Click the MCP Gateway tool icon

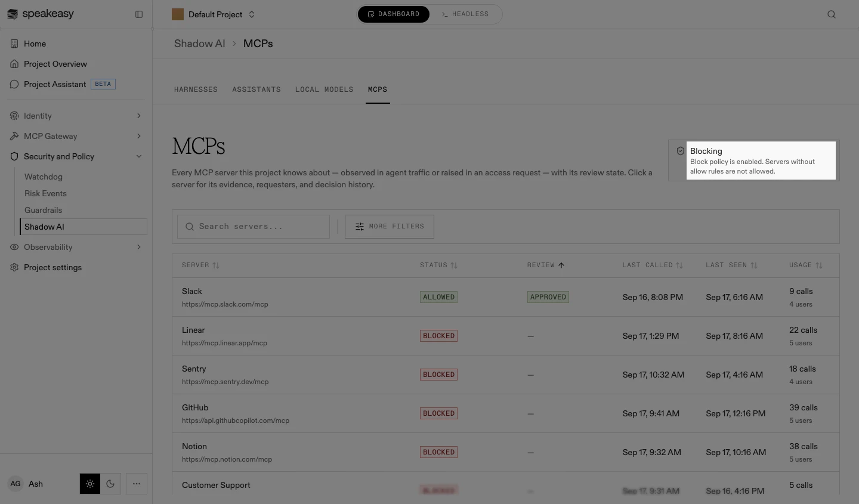tap(14, 136)
